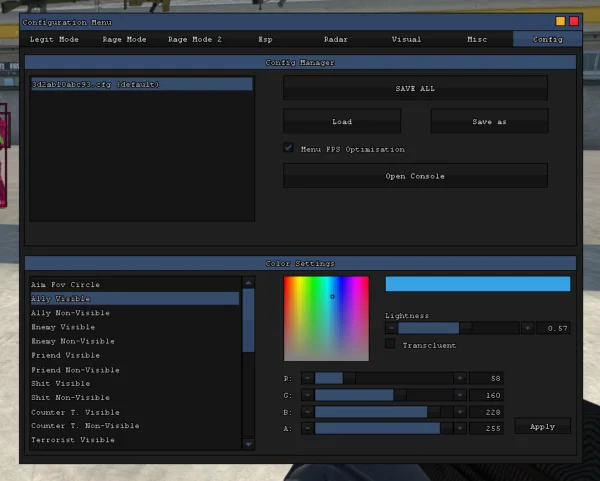Click the A alpha channel slider
The width and height of the screenshot is (600, 481).
click(x=384, y=428)
